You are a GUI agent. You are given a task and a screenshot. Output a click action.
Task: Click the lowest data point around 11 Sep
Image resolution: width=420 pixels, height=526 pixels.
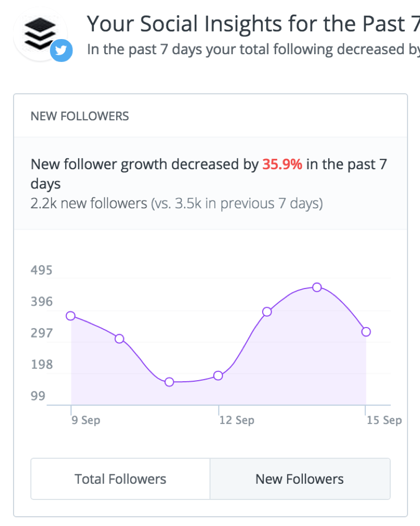click(169, 382)
